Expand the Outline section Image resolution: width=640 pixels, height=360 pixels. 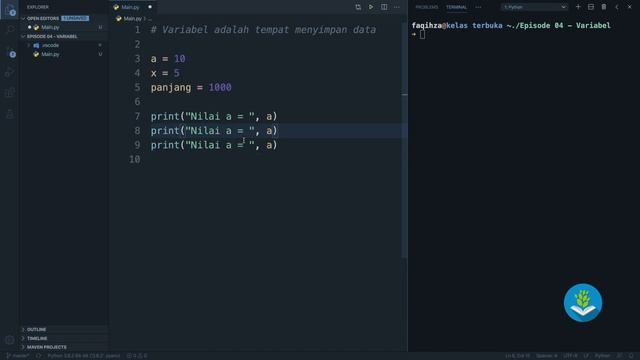(64, 329)
